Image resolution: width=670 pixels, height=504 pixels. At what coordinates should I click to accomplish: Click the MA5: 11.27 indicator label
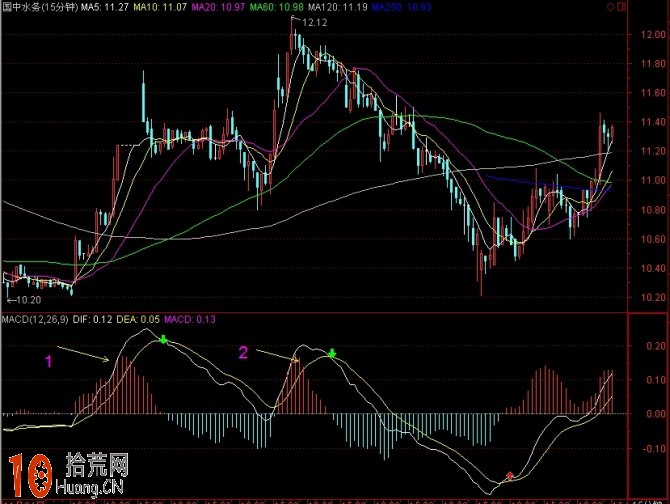[105, 7]
